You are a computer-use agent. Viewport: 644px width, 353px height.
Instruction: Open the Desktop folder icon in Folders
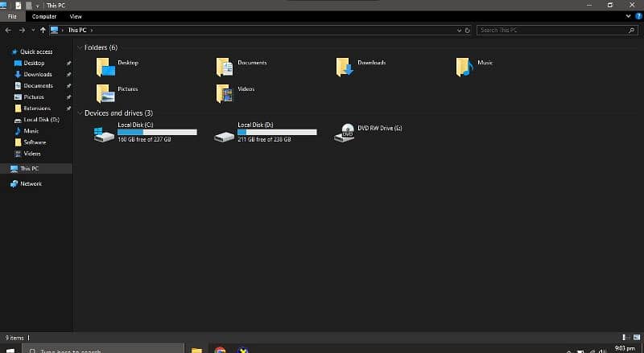click(105, 68)
